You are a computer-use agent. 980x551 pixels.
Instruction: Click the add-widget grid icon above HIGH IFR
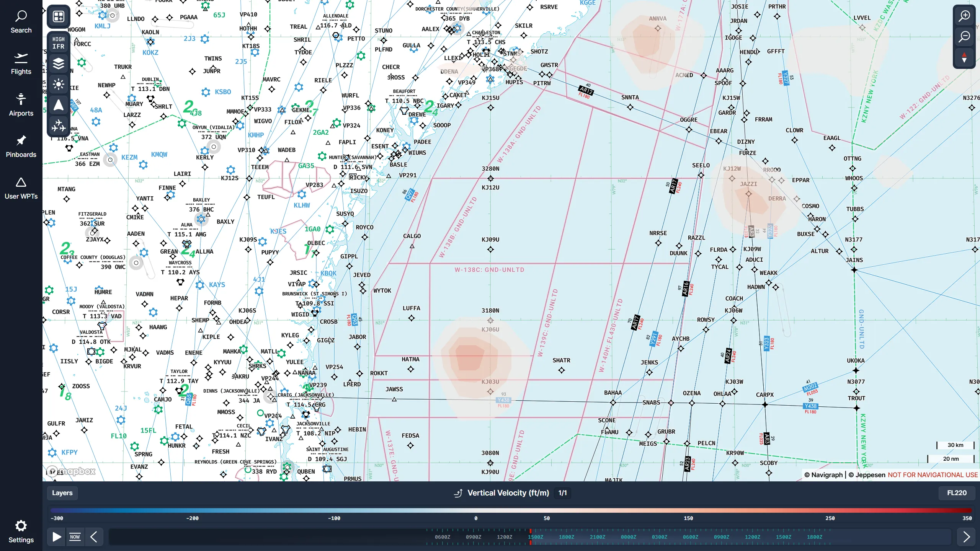coord(58,16)
